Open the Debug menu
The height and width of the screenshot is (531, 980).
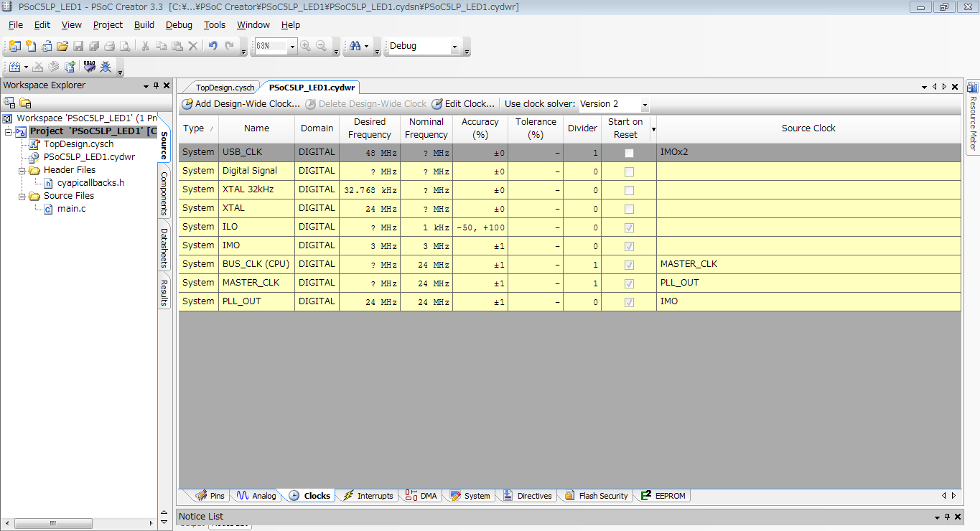point(179,24)
